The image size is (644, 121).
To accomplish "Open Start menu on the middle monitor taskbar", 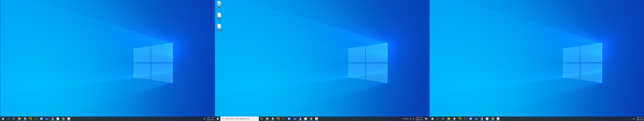I will (x=218, y=119).
